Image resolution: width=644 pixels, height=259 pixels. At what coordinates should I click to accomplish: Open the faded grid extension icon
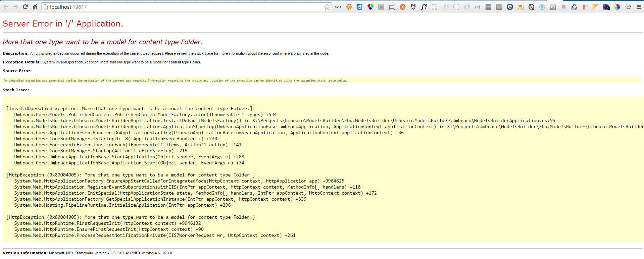click(x=435, y=7)
